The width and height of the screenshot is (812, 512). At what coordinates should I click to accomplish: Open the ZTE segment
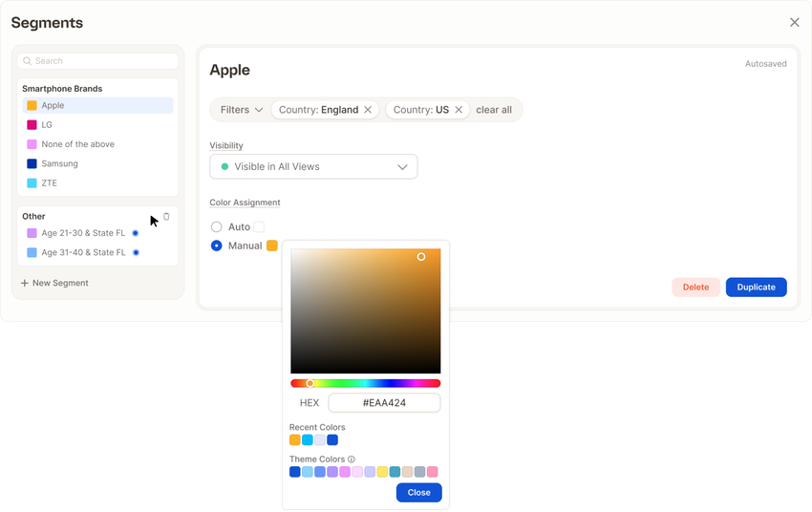click(49, 183)
